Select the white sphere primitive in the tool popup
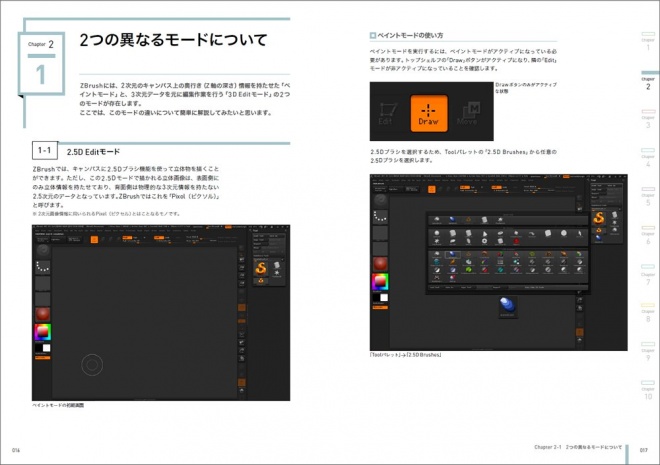Viewport: 660px width, 465px height. coord(436,233)
